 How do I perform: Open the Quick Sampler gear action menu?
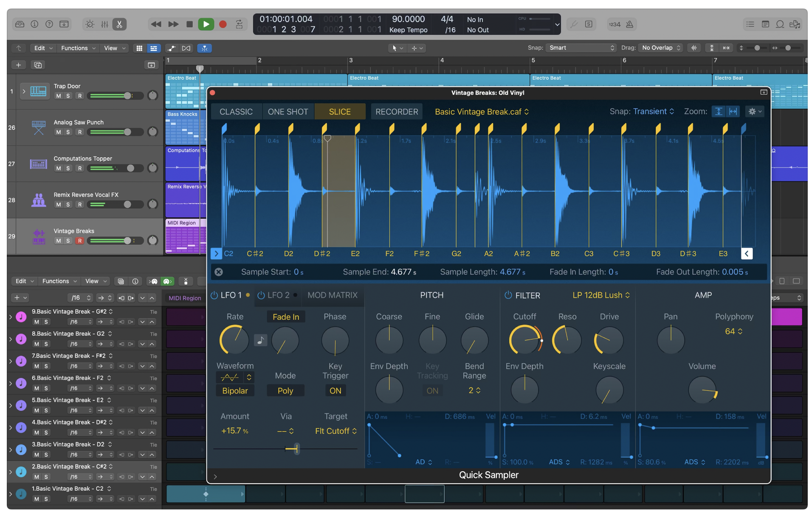[x=755, y=111]
